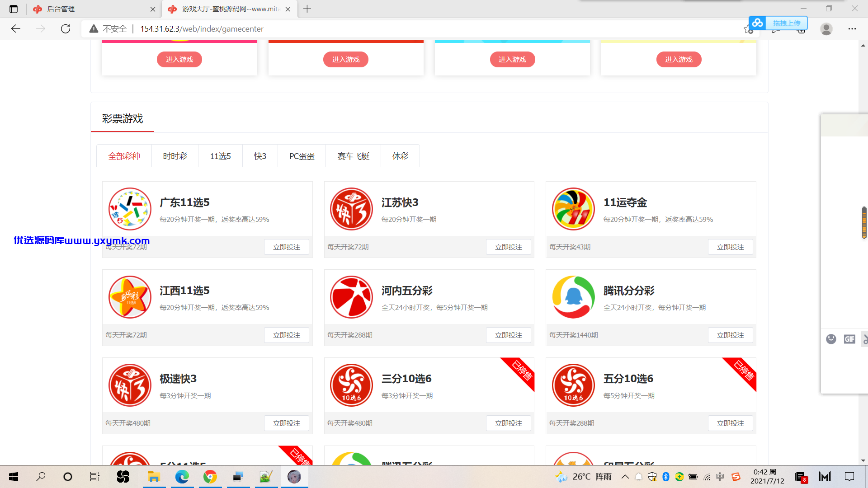868x488 pixels.
Task: Click the first 进入游戏 button
Action: pyautogui.click(x=179, y=60)
